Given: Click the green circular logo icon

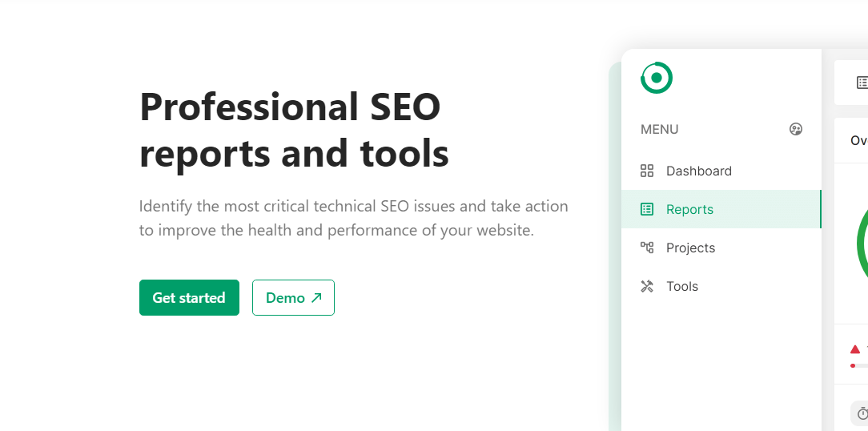Looking at the screenshot, I should pos(657,78).
